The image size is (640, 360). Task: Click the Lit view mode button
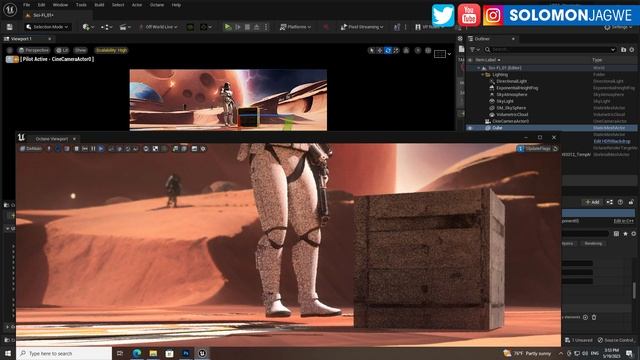pos(62,50)
